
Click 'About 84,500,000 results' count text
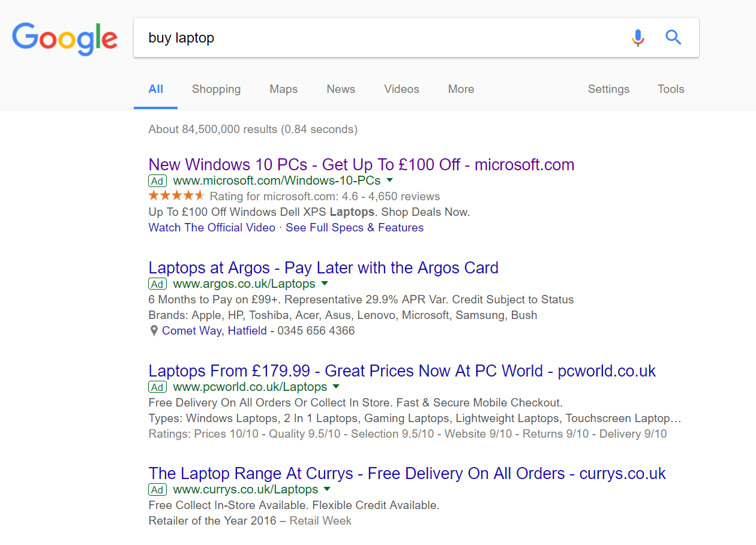253,130
